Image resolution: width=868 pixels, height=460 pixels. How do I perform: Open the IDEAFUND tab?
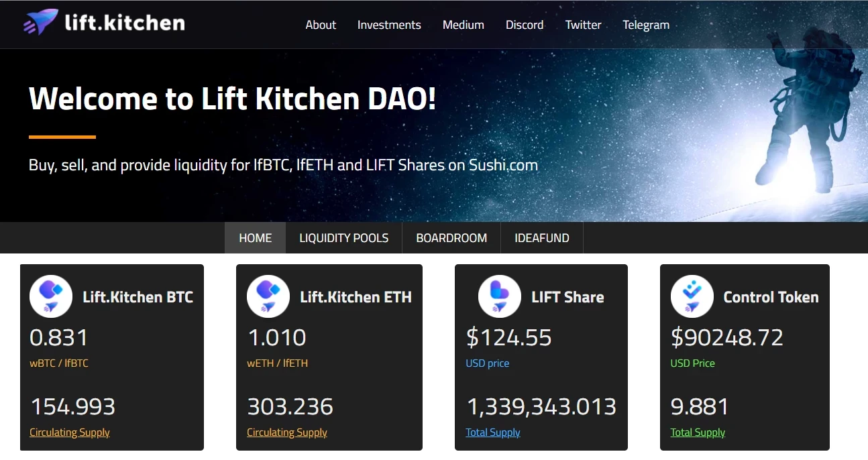[x=542, y=238]
